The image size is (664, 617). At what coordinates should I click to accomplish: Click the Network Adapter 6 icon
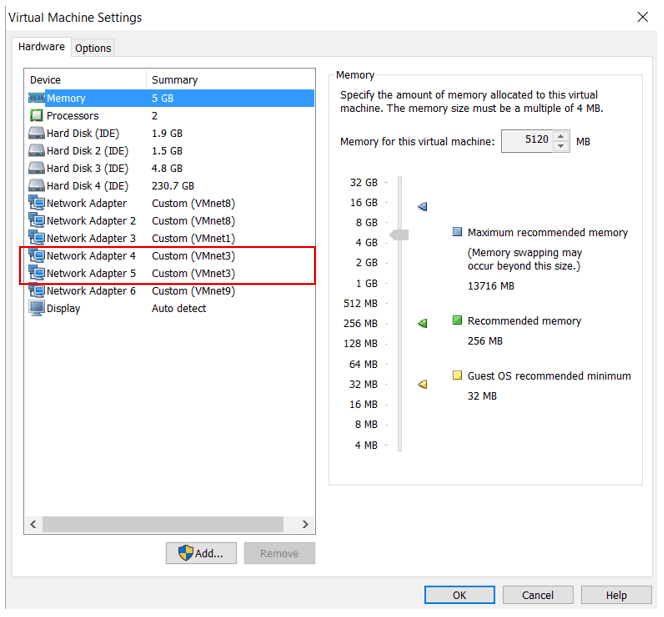36,291
